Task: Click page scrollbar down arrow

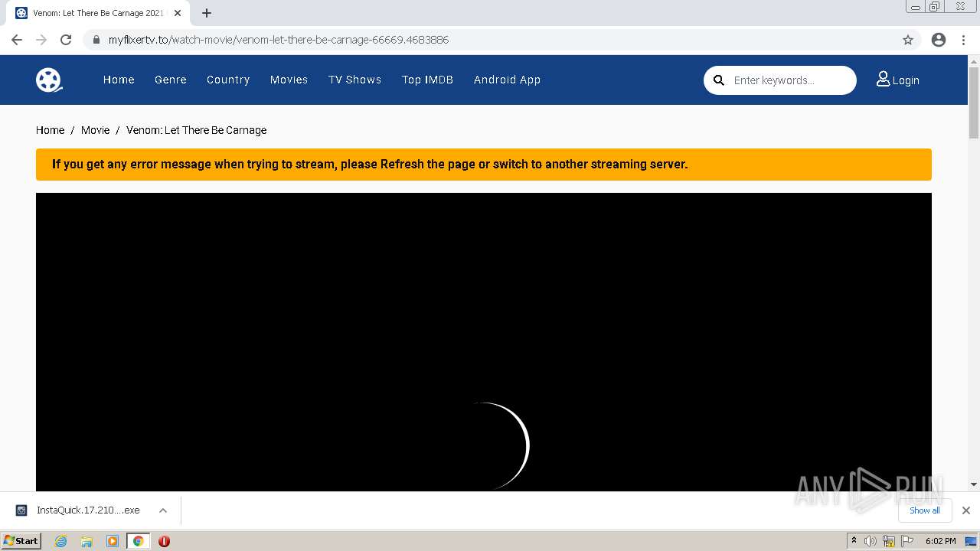Action: [974, 484]
